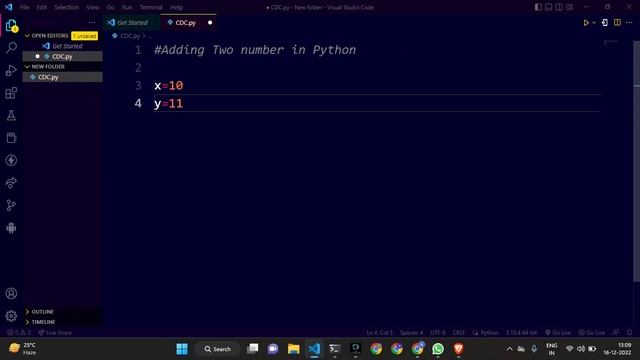This screenshot has width=640, height=360.
Task: Split the editor to the right
Action: coord(617,23)
